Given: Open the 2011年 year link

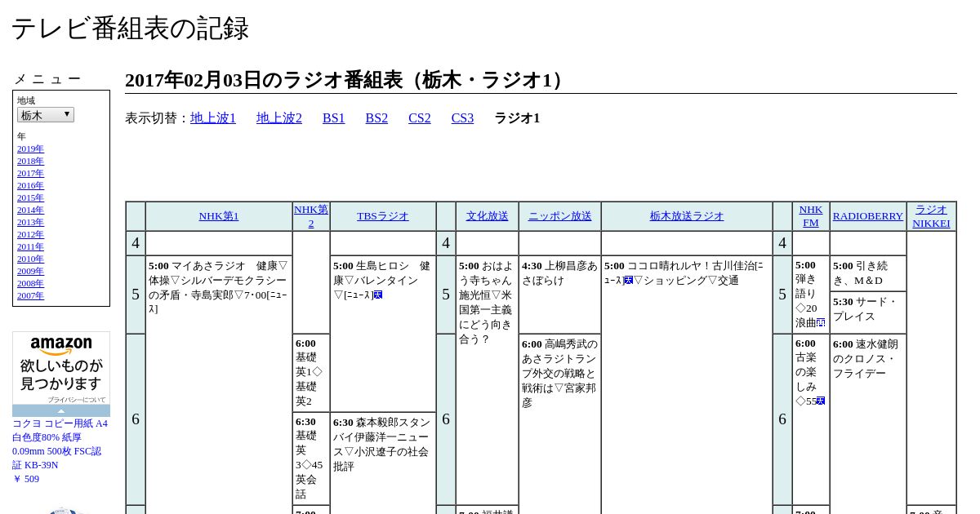Looking at the screenshot, I should point(30,246).
